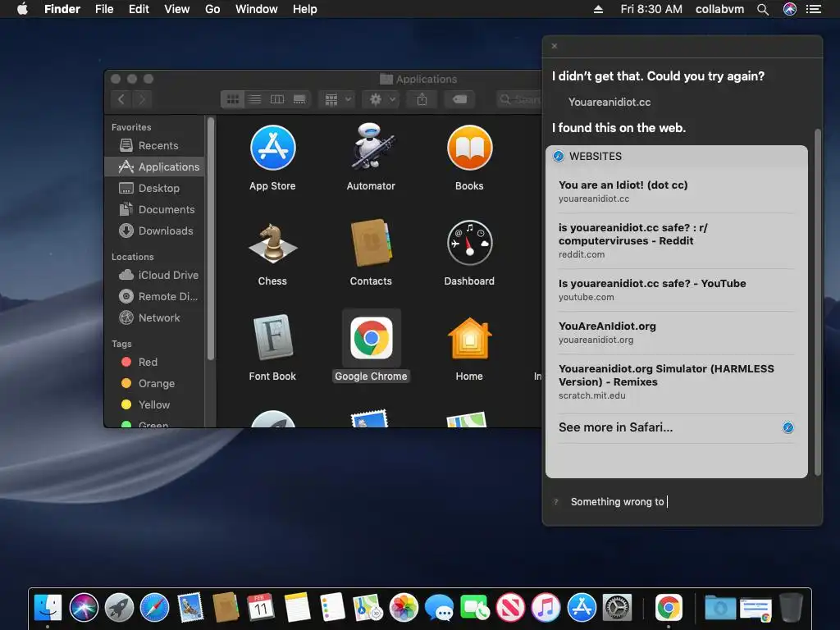Open Spotlight search in menu bar
The height and width of the screenshot is (630, 840).
[763, 9]
